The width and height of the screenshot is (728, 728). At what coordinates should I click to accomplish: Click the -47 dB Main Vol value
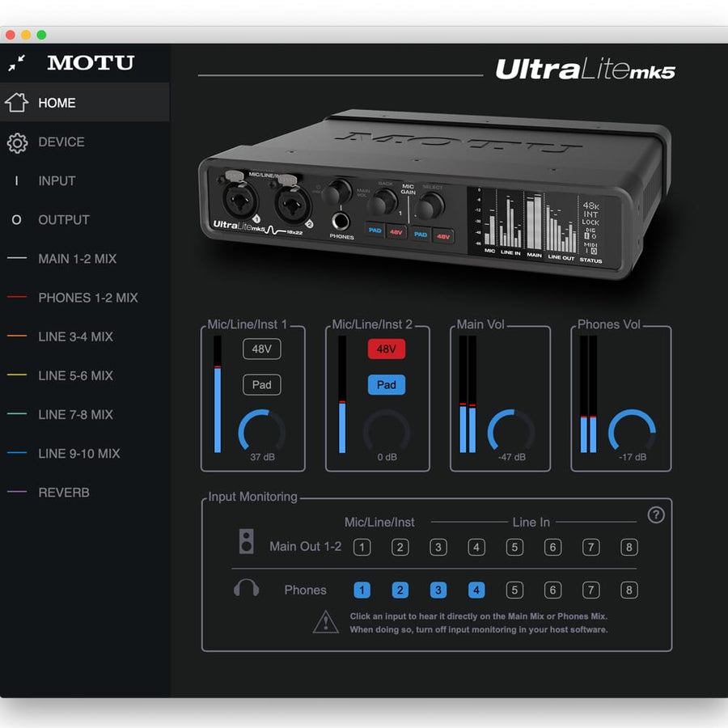[x=512, y=457]
